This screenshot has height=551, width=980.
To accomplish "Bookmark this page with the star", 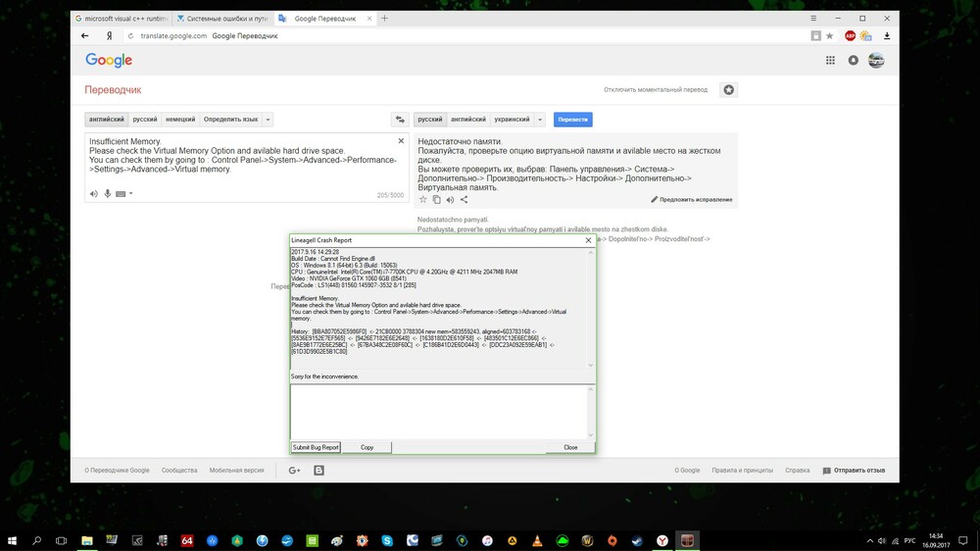I will point(829,35).
